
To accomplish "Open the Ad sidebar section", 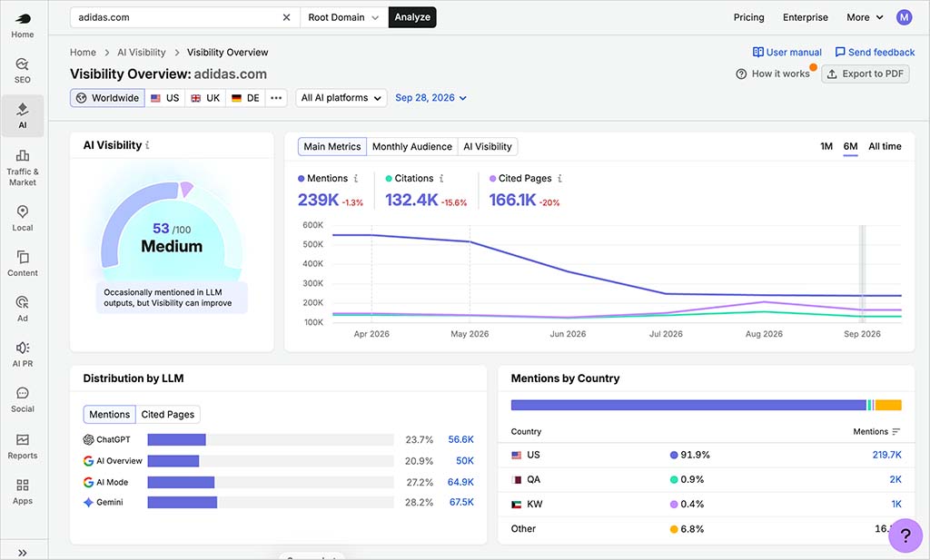I will 23,309.
